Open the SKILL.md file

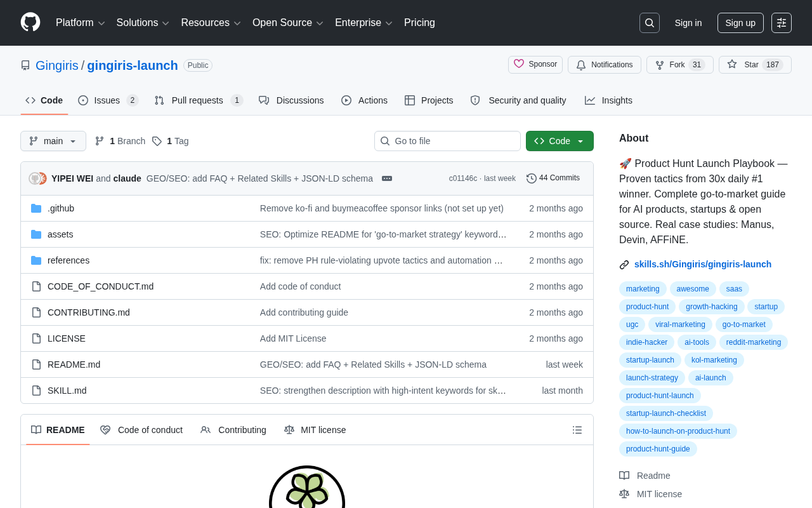pyautogui.click(x=67, y=391)
